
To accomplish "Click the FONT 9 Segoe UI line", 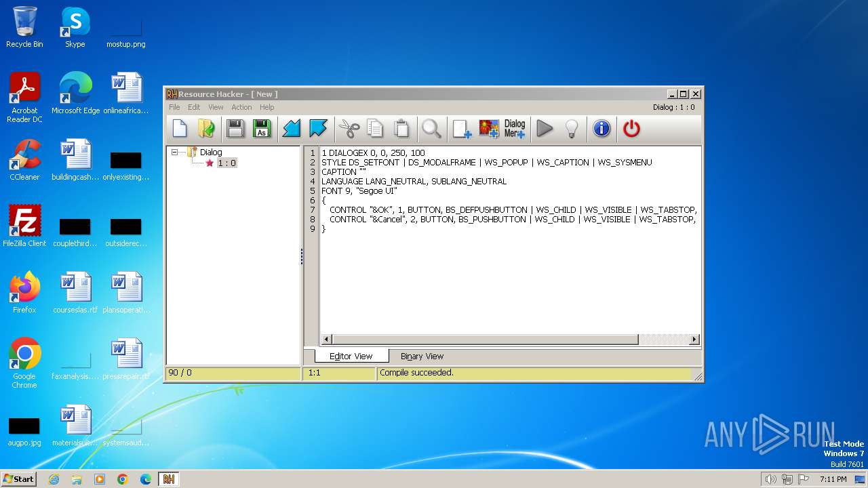I will [359, 191].
